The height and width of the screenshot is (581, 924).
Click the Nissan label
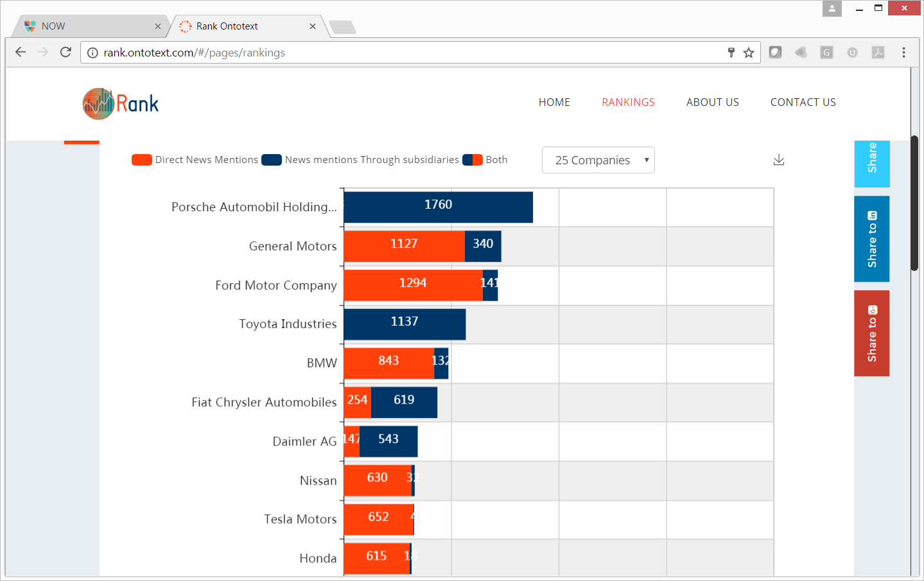pos(318,481)
